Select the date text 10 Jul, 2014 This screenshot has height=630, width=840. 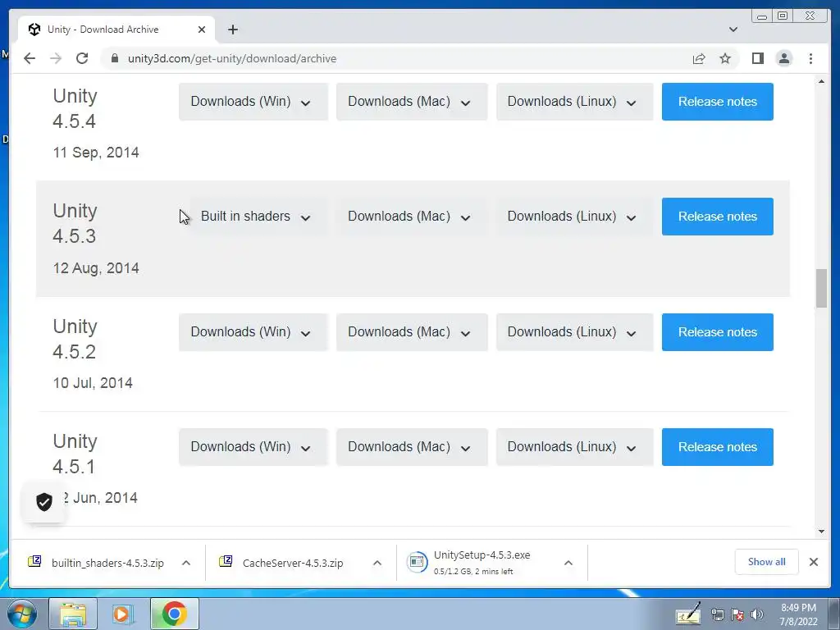pyautogui.click(x=93, y=383)
